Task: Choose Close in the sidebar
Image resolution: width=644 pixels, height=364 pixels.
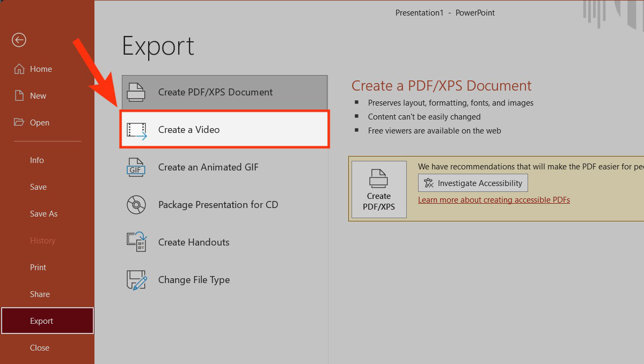Action: (40, 348)
